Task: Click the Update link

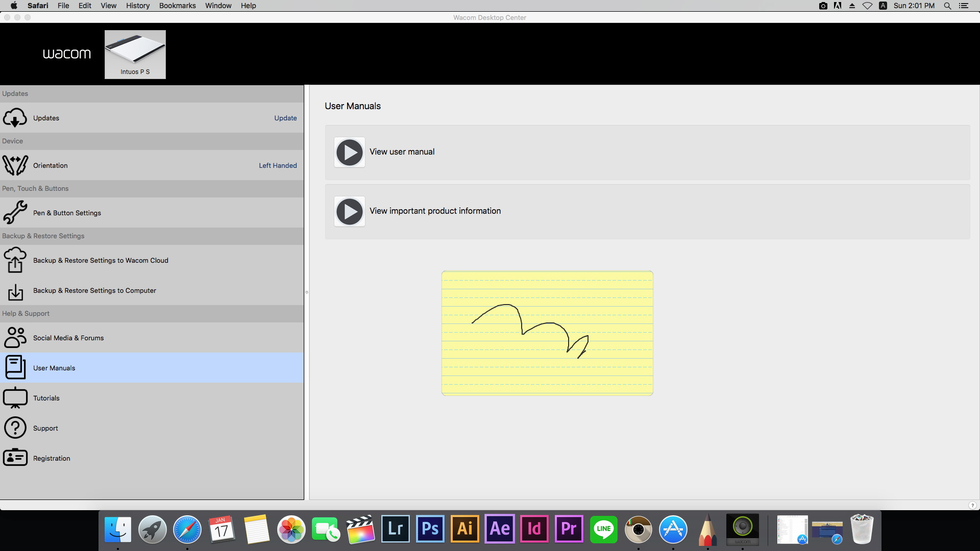Action: [x=285, y=118]
